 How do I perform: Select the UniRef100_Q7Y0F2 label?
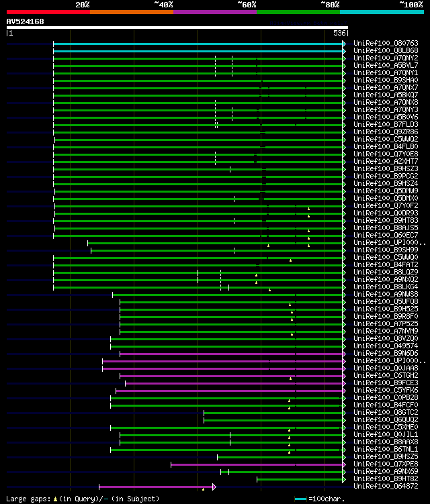[x=386, y=206]
